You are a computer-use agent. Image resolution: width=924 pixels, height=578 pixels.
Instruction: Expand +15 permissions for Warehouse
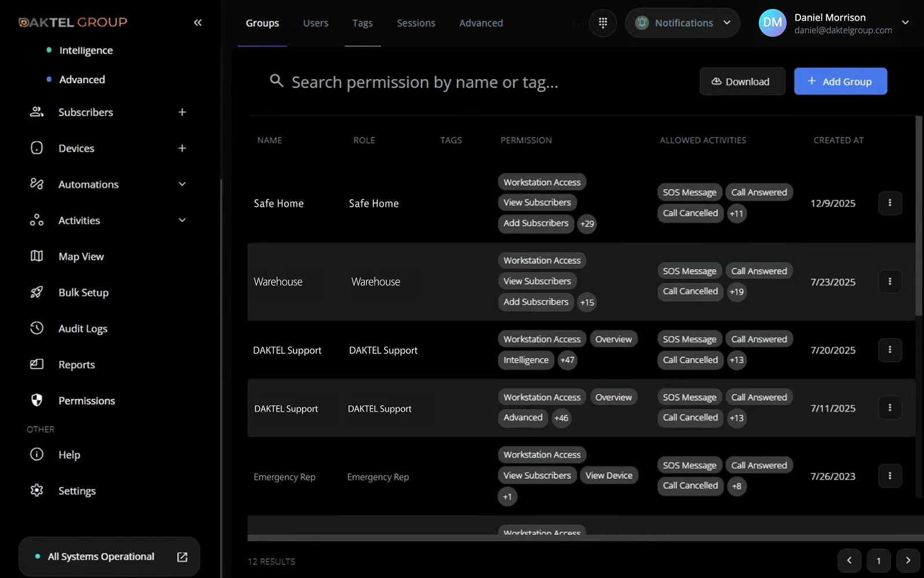pos(587,302)
